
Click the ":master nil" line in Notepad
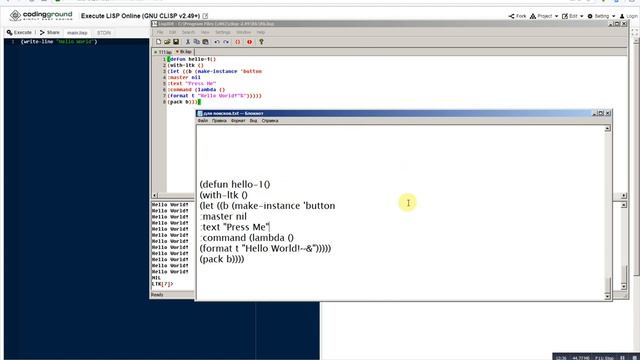[x=223, y=216]
